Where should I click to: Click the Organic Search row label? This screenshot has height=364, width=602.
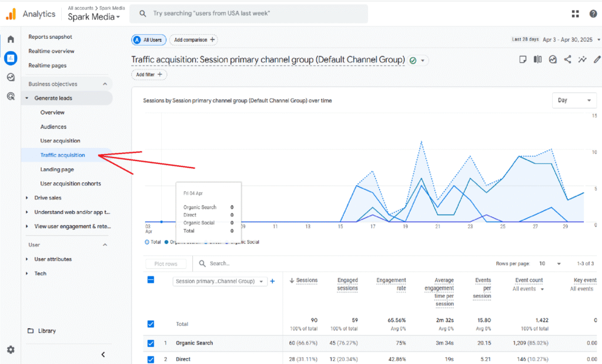point(194,343)
